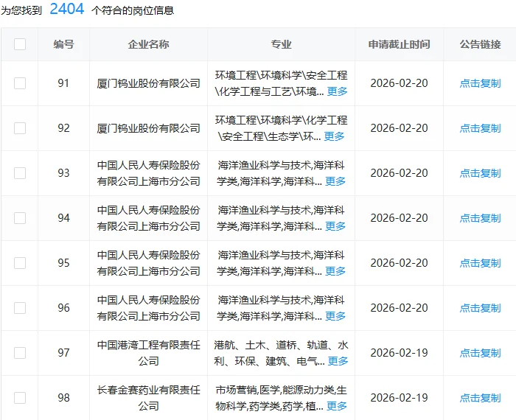Click deadline date in row 93
This screenshot has width=516, height=420.
click(400, 173)
